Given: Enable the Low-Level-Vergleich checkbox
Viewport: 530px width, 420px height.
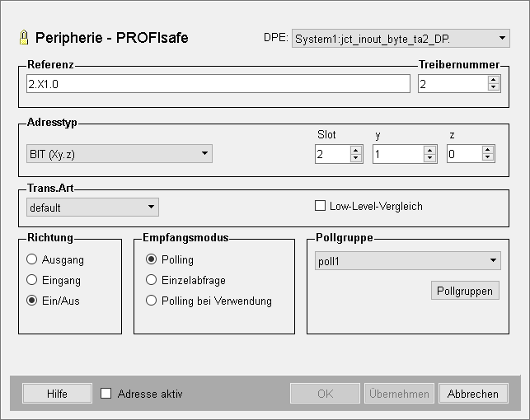Looking at the screenshot, I should 320,206.
